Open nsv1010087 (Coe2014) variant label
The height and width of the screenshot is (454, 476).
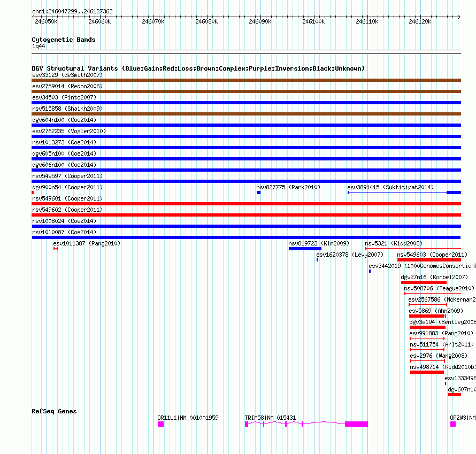click(64, 232)
